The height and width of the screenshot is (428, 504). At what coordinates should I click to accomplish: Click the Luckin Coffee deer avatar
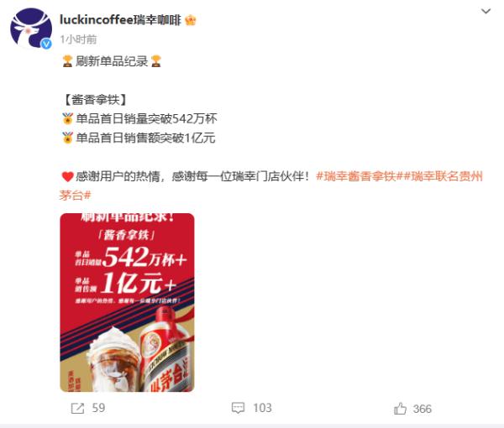coord(31,29)
